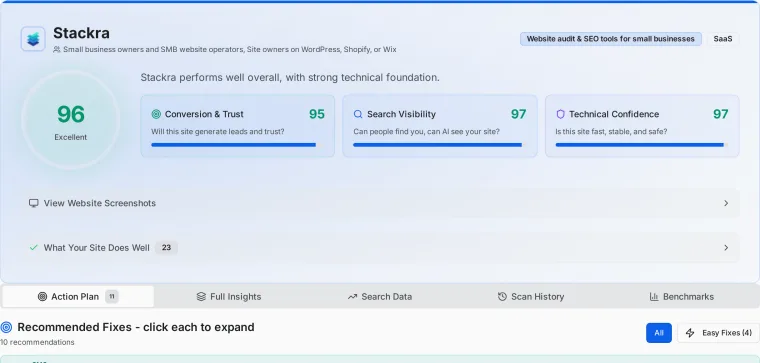Open the Technical Confidence score card

(x=642, y=126)
